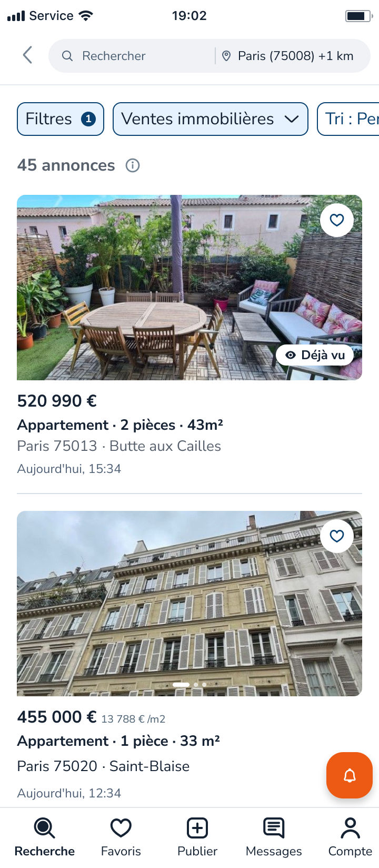Open the Publier plus icon

(197, 828)
